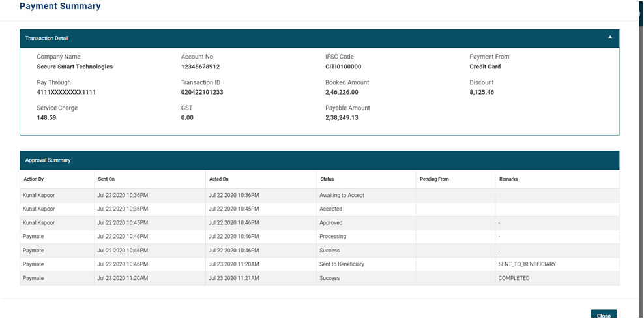Click the Approved status cell
This screenshot has width=644, height=319.
pyautogui.click(x=330, y=223)
